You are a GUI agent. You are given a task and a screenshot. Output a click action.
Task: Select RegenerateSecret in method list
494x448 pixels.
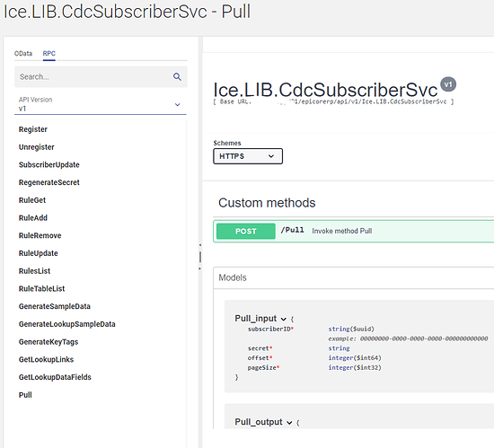click(x=49, y=182)
